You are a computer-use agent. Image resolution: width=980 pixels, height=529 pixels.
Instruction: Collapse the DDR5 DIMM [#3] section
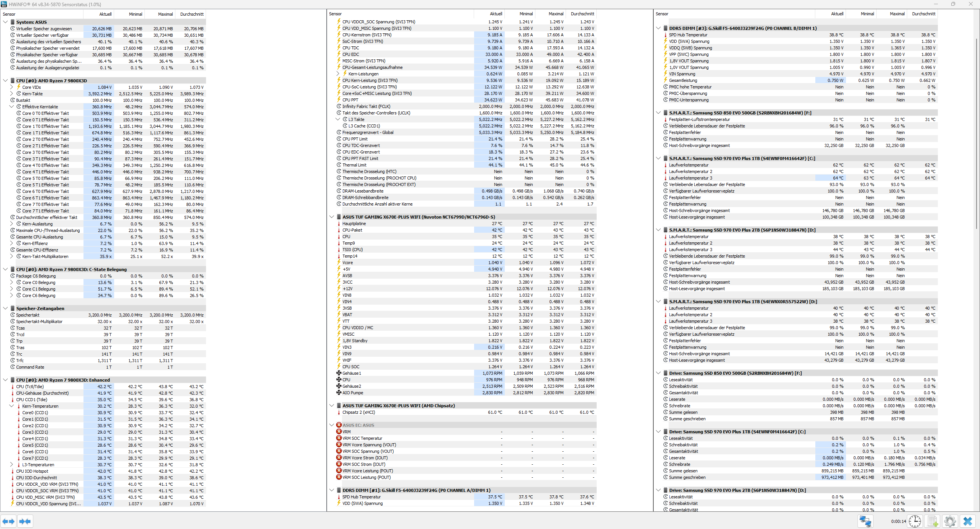click(x=658, y=28)
